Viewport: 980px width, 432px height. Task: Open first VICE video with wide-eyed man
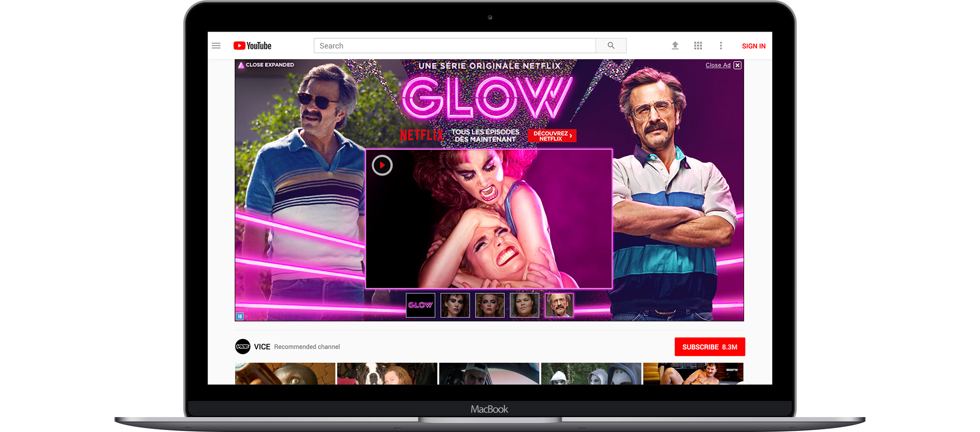(x=285, y=374)
